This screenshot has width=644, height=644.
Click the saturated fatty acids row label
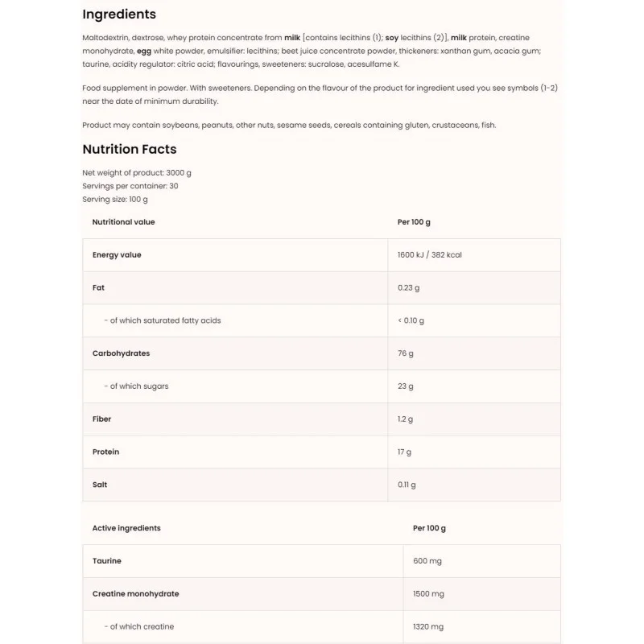(164, 320)
